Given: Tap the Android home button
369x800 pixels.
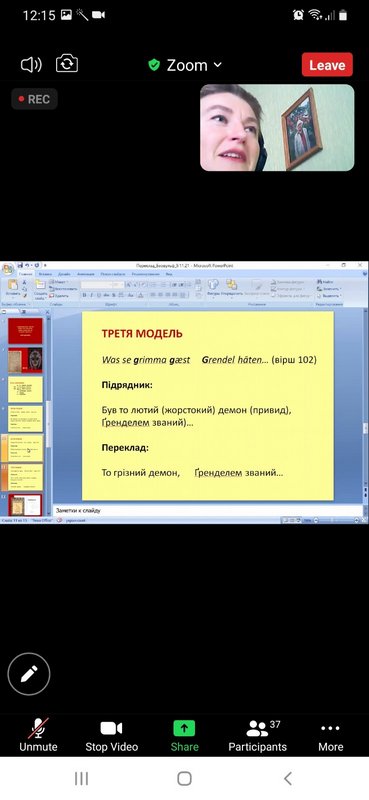Looking at the screenshot, I should tap(184, 778).
